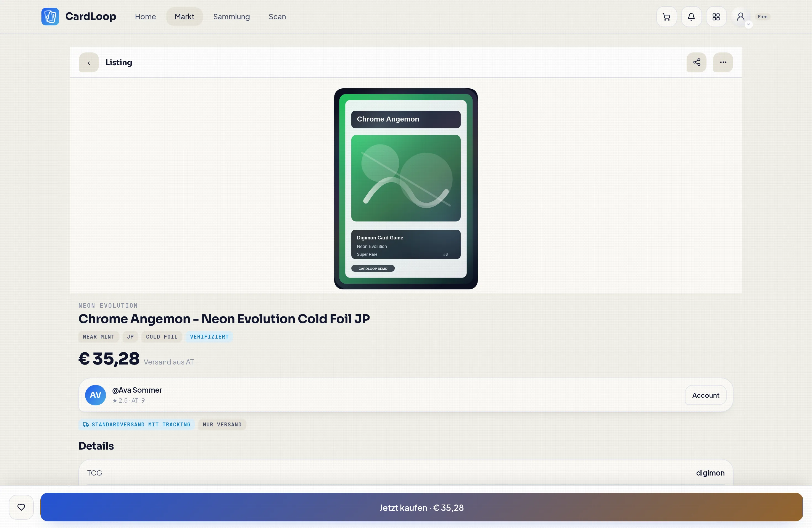
Task: Click the Versand aus AT text
Action: [x=168, y=362]
